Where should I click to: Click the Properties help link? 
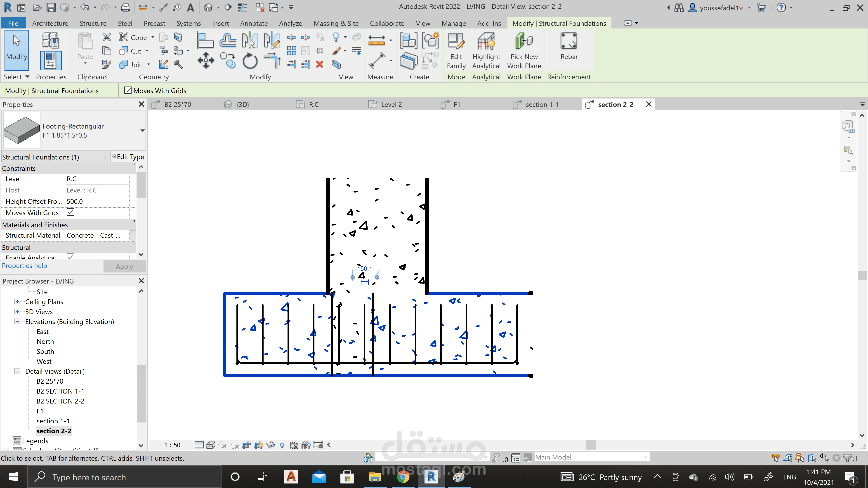coord(25,266)
